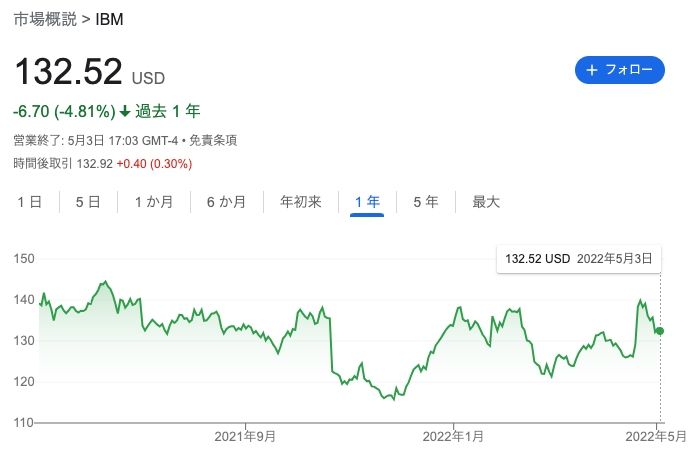Viewport: 698px width, 457px height.
Task: Show the 最大 chart range
Action: coord(486,202)
